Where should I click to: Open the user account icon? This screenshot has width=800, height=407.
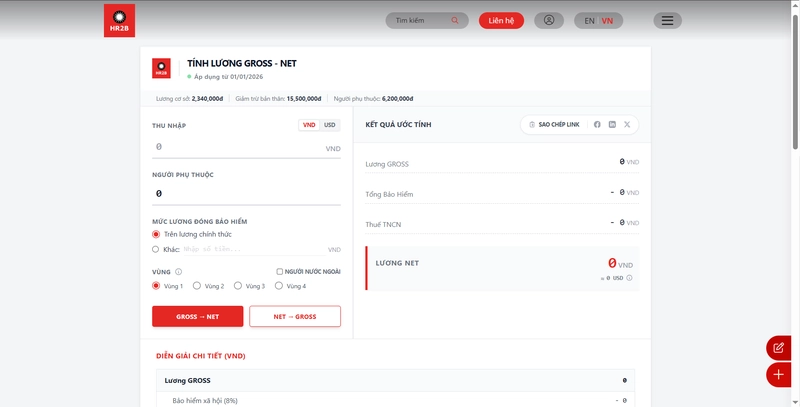[x=549, y=20]
